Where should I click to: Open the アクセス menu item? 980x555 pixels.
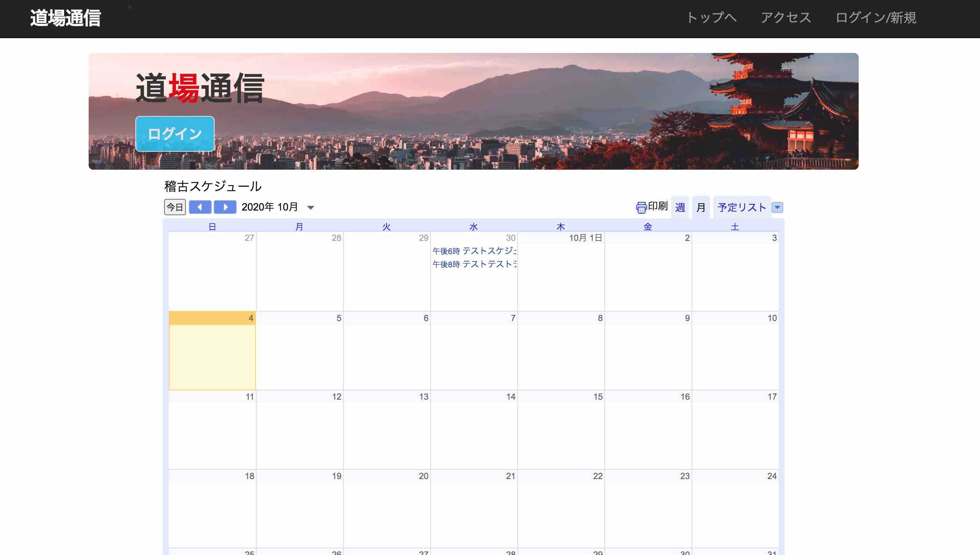point(786,17)
